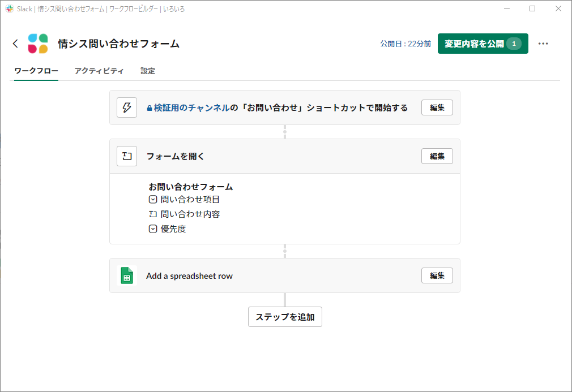Edit the Add a spreadsheet row step

[437, 275]
